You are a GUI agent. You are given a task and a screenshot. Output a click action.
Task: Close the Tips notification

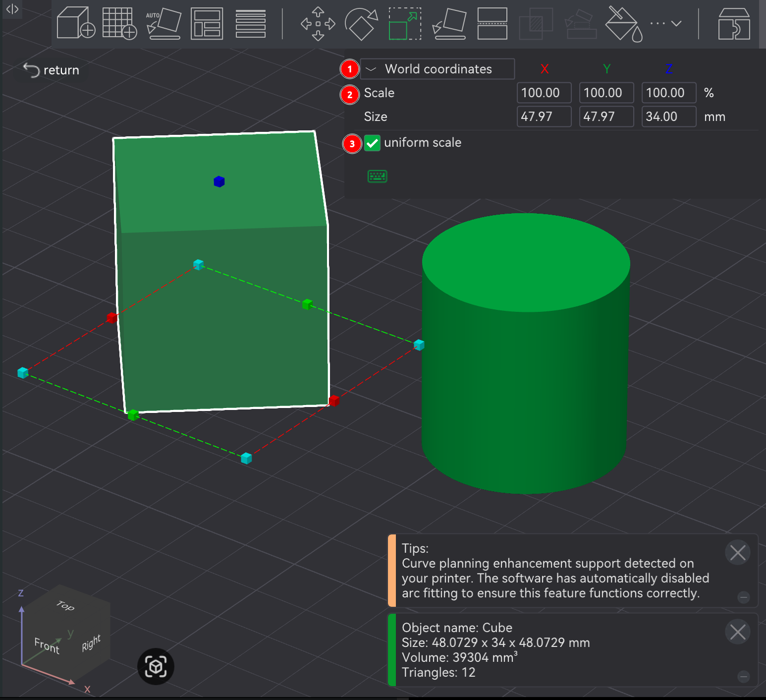click(x=738, y=552)
